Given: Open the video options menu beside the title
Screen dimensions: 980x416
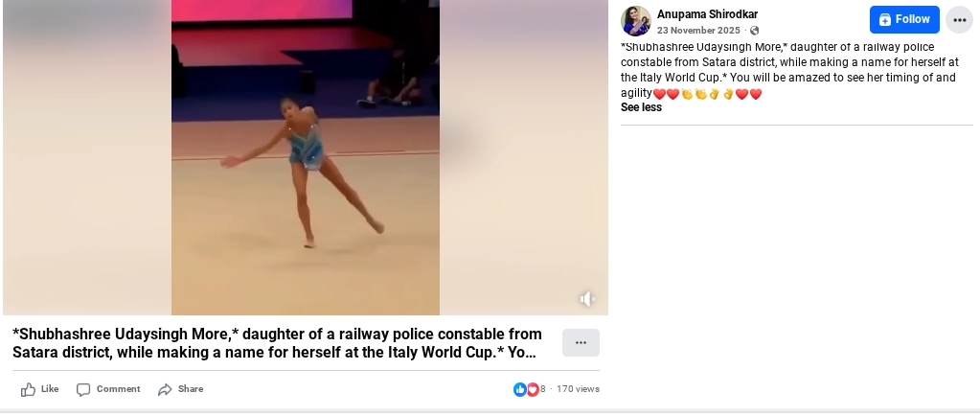Looking at the screenshot, I should click(581, 343).
